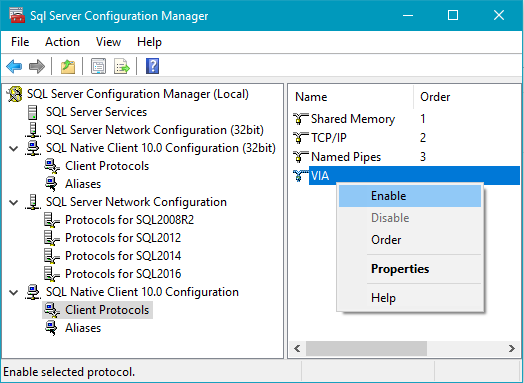The width and height of the screenshot is (524, 383).
Task: Select SQL Server Services in the tree
Action: coord(96,112)
